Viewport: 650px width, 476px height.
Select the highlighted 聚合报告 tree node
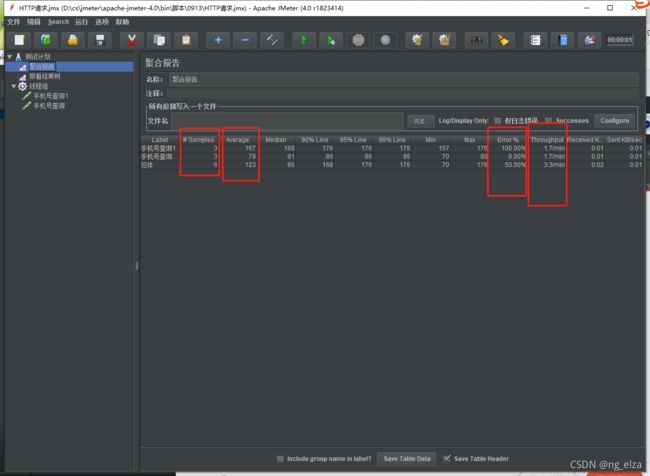[x=42, y=66]
